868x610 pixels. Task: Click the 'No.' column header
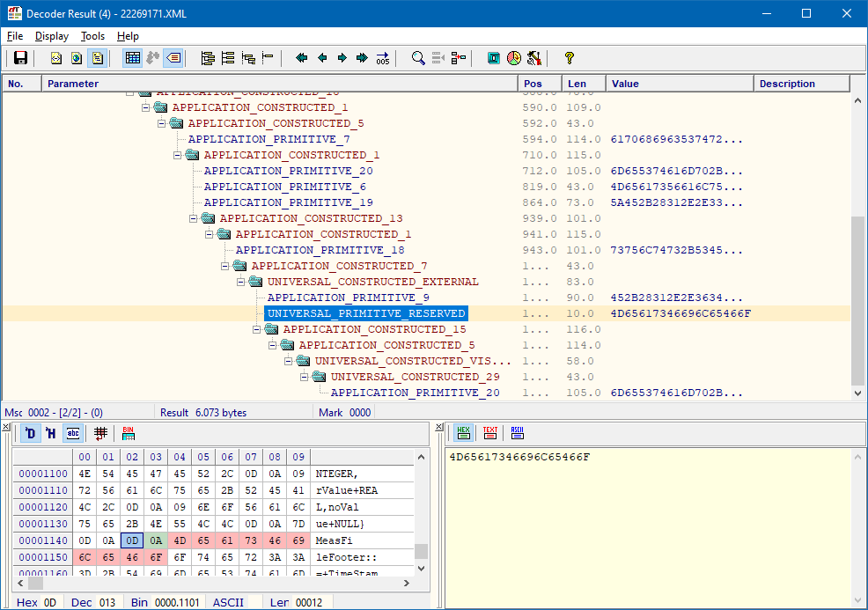pyautogui.click(x=22, y=84)
